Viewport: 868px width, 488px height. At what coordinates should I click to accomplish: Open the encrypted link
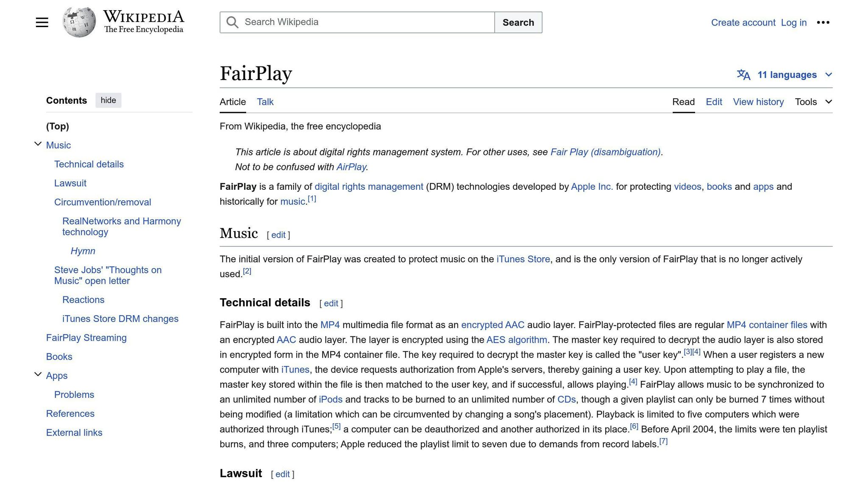[482, 325]
